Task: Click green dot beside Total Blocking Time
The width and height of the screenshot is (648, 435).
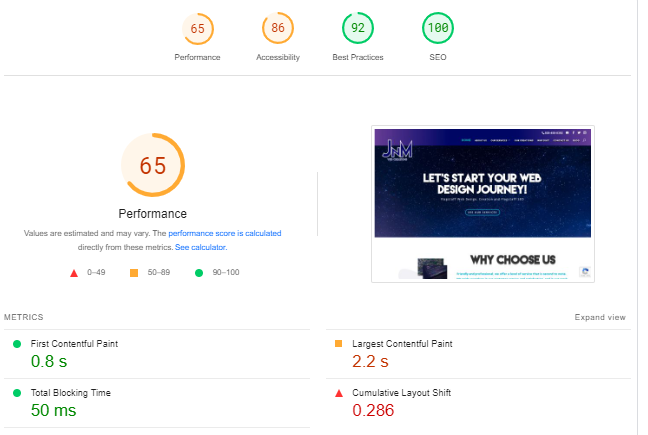Action: [x=17, y=393]
